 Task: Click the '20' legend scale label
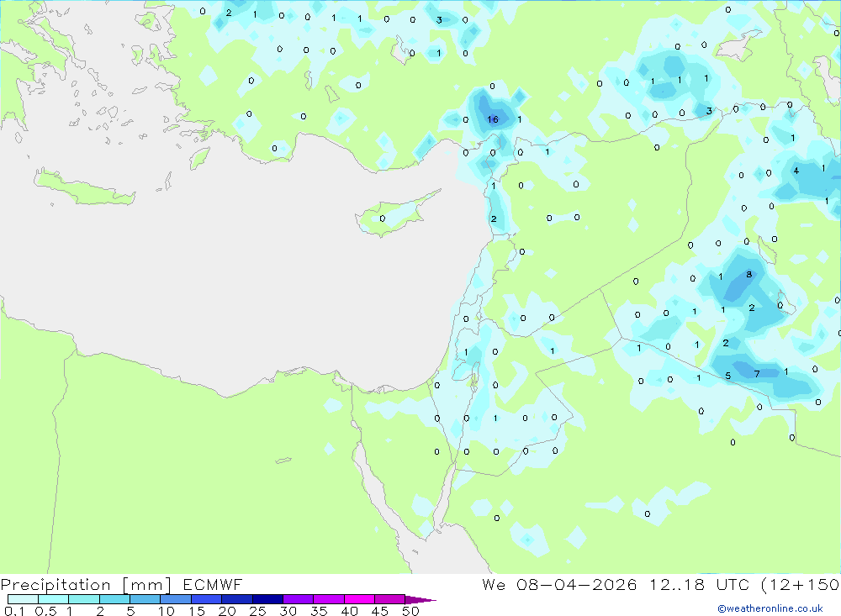[x=227, y=611]
